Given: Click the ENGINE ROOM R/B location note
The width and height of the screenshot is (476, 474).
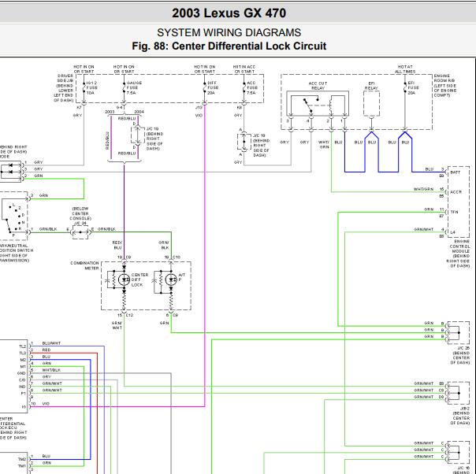Looking at the screenshot, I should point(445,86).
